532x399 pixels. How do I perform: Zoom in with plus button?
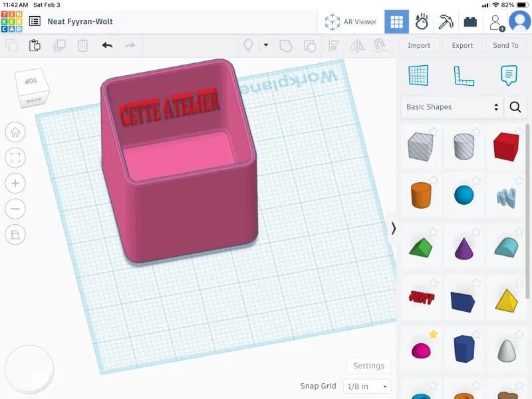tap(15, 184)
